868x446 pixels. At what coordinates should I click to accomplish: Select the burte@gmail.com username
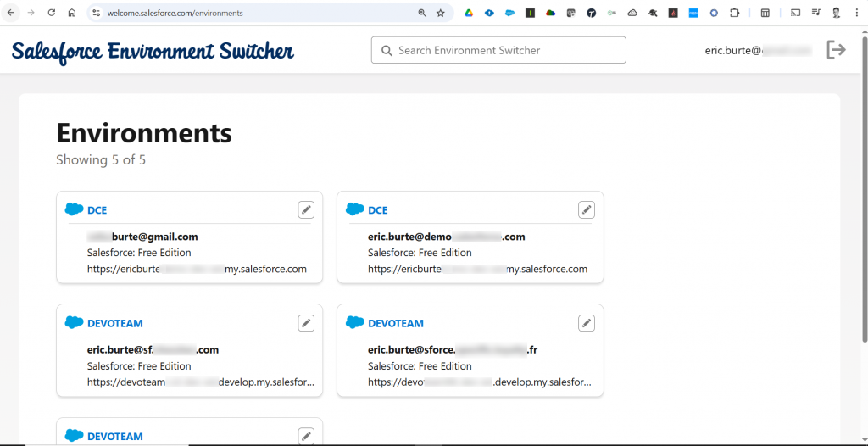[x=142, y=237]
